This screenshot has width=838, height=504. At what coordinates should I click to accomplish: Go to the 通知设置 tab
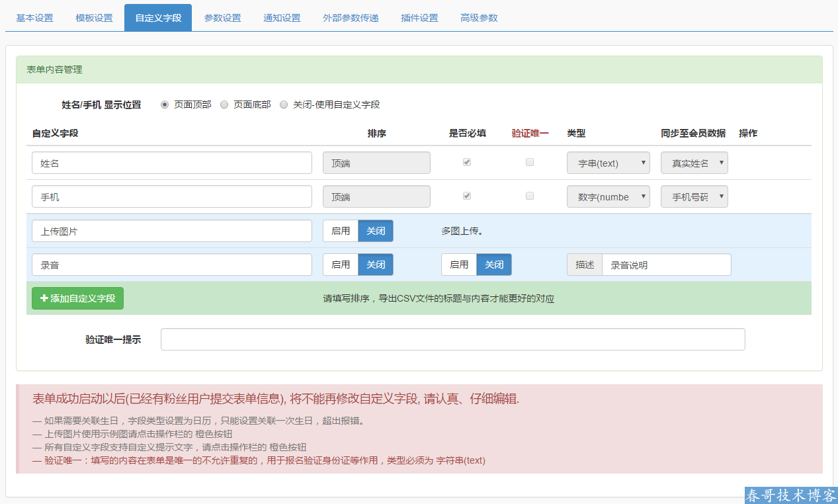coord(282,18)
